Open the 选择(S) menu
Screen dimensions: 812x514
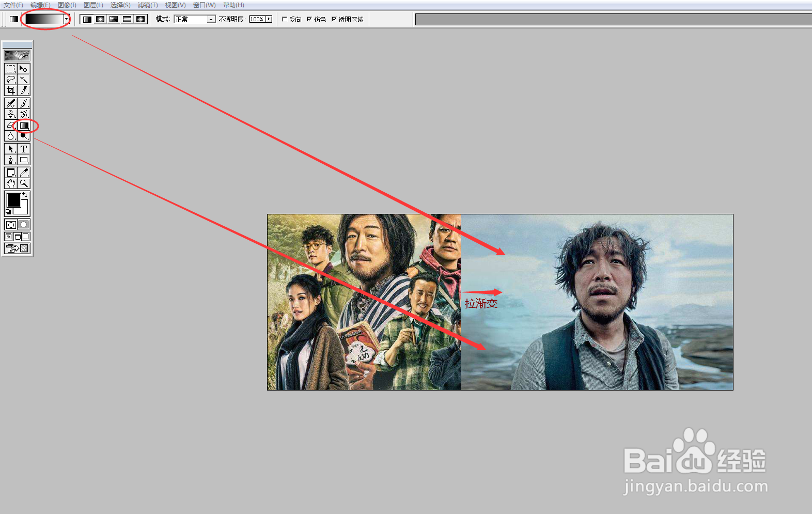click(x=120, y=5)
